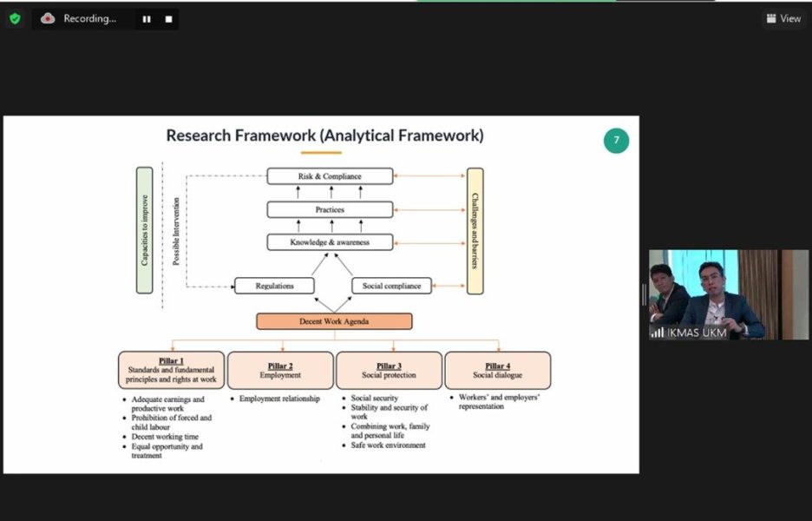Open the View layout menu
Image resolution: width=812 pixels, height=521 pixels.
click(x=783, y=18)
